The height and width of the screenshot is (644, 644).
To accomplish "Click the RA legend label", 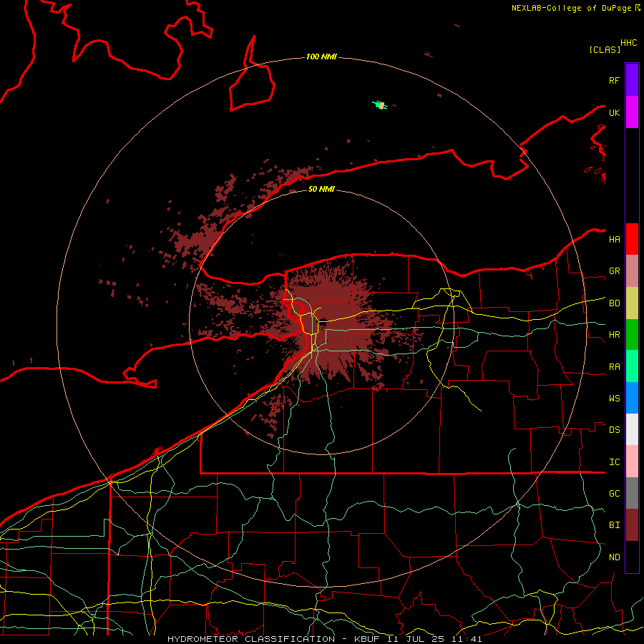I will pos(614,367).
